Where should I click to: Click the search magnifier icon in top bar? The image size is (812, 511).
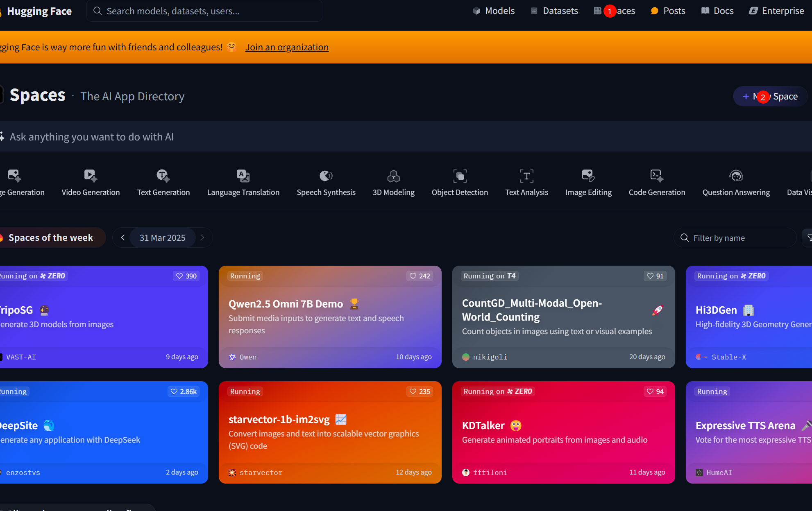[98, 11]
